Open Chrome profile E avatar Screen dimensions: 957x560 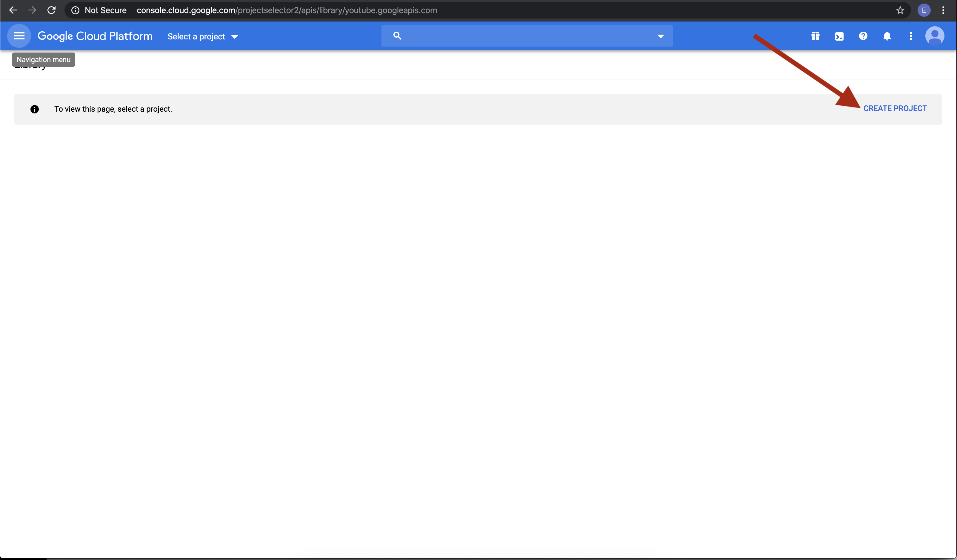[924, 10]
